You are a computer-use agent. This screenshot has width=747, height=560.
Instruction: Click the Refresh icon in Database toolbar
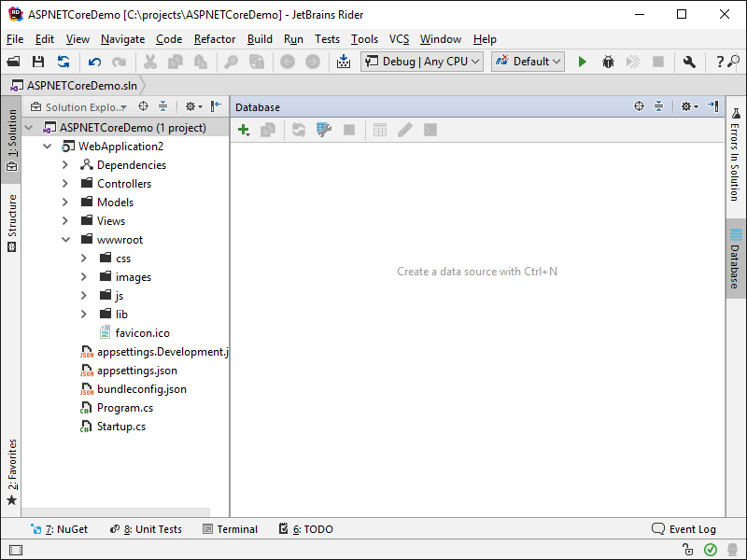point(299,130)
